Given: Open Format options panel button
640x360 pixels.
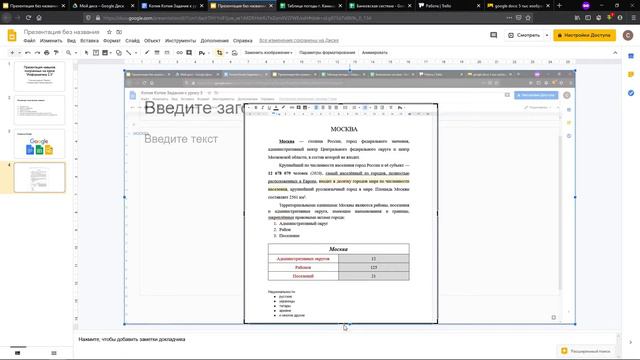Looking at the screenshot, I should pyautogui.click(x=327, y=53).
